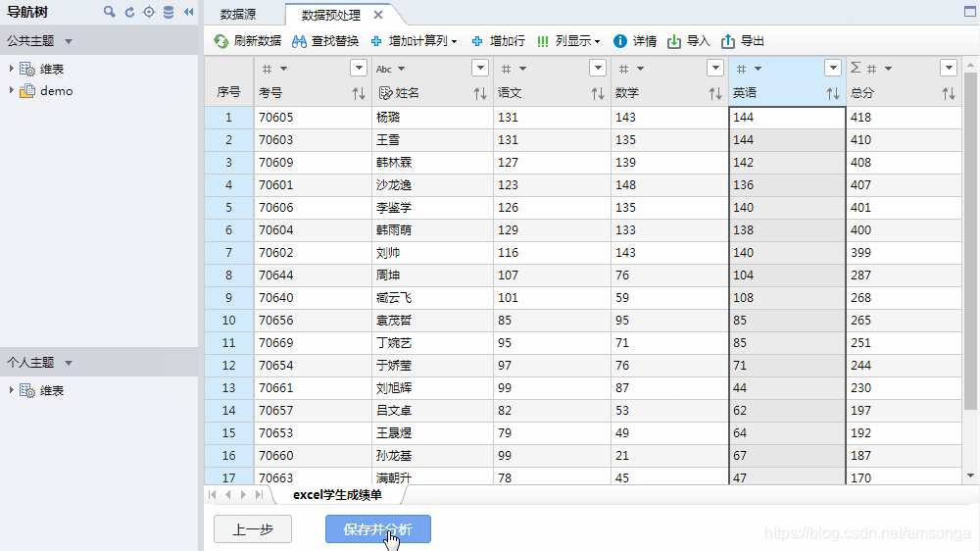
Task: Open 公共主题 section dropdown
Action: pos(69,41)
